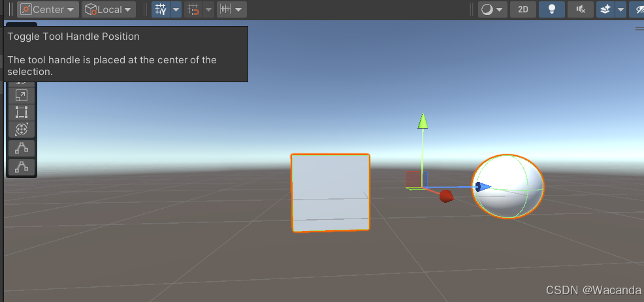Image resolution: width=644 pixels, height=302 pixels.
Task: Select the combined Transform tool
Action: click(x=22, y=129)
